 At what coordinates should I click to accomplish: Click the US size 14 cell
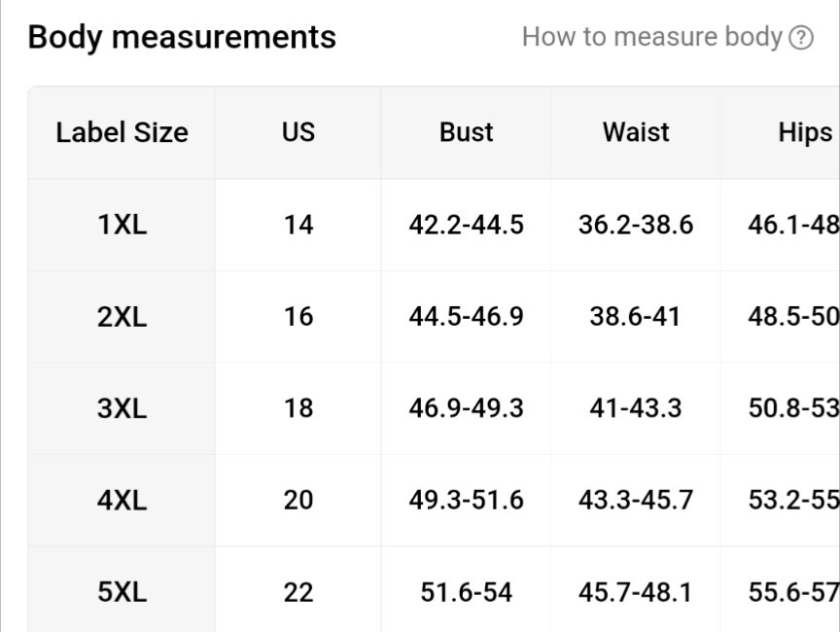(x=298, y=225)
